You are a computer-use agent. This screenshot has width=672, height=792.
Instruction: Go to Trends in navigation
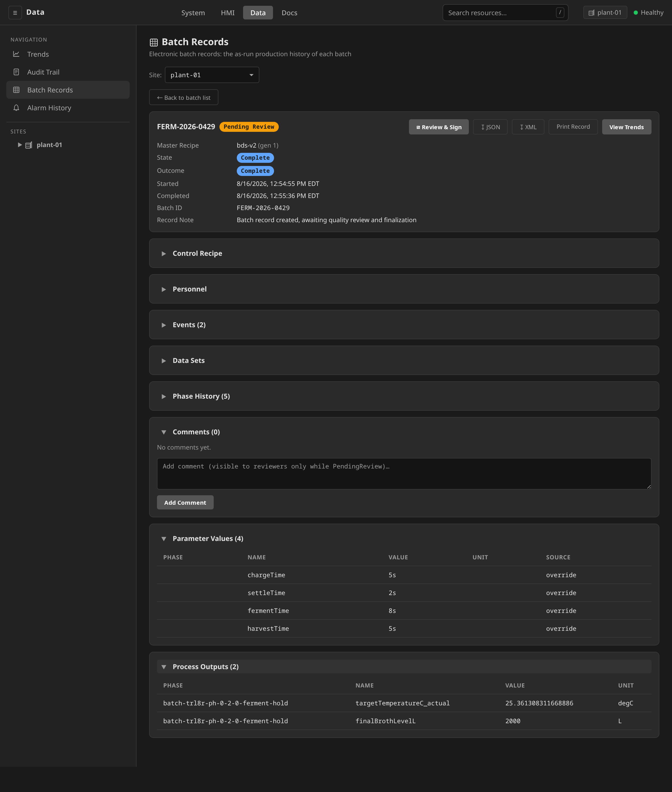pyautogui.click(x=68, y=54)
